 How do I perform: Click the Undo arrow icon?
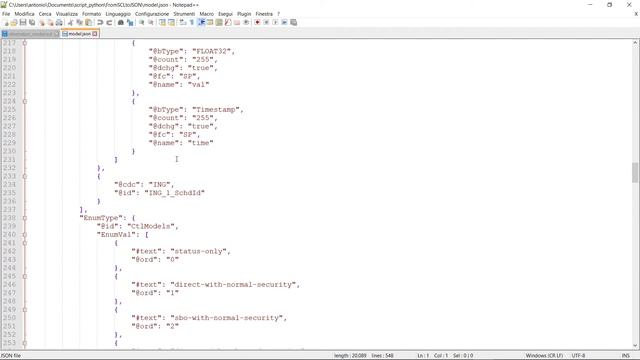click(100, 22)
